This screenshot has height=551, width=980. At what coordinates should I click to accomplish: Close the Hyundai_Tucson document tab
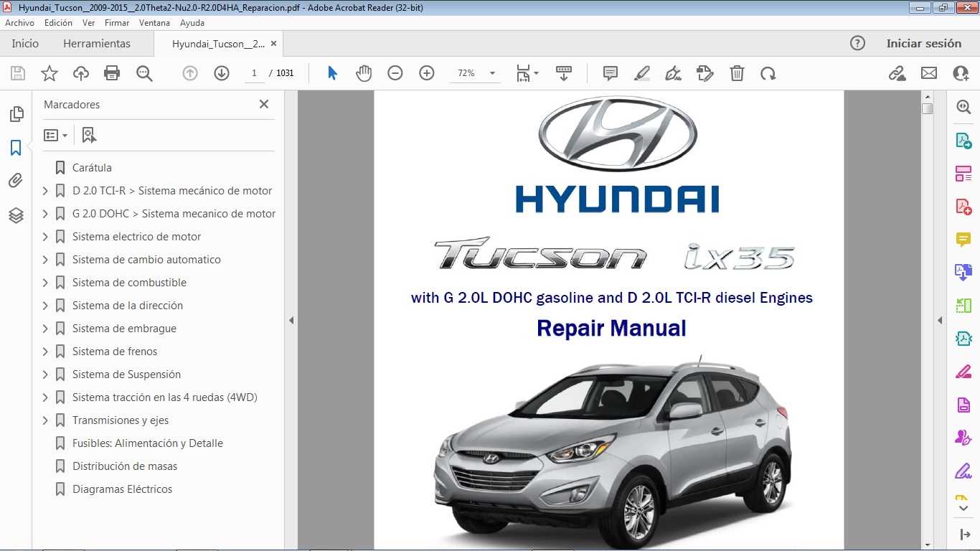tap(272, 44)
